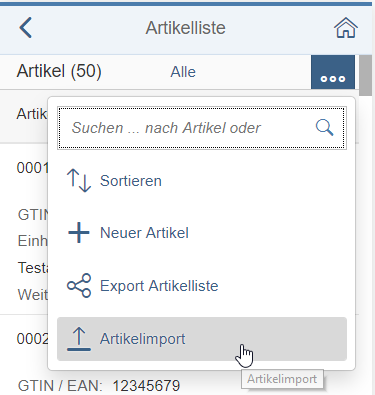Click the GTIN / EAN value 12345679
375x395 pixels.
(x=146, y=386)
